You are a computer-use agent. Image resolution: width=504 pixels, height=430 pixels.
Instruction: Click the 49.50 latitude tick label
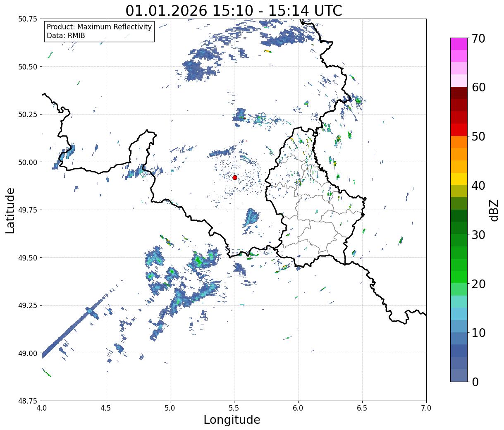28,258
